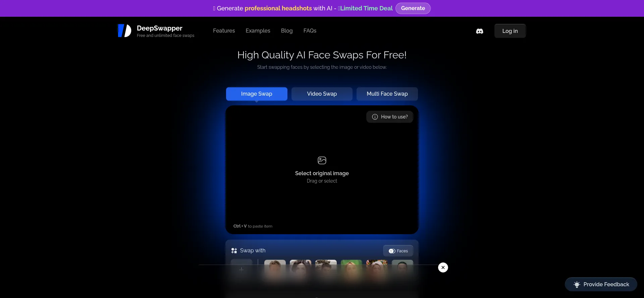644x298 pixels.
Task: Open the How to use? help
Action: (390, 117)
